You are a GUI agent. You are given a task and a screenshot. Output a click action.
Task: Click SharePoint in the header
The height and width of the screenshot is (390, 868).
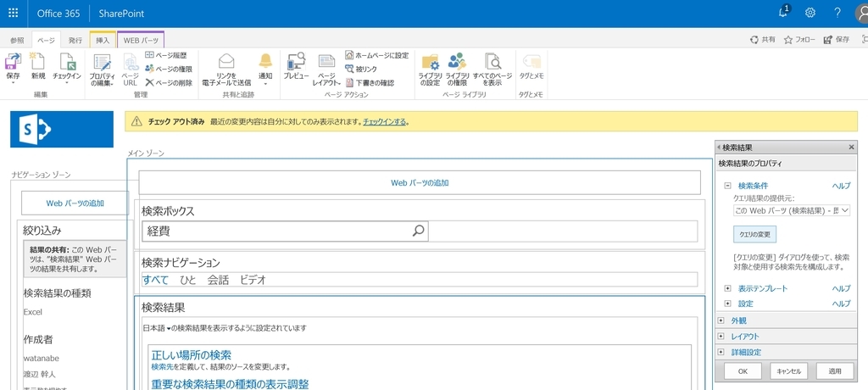(x=121, y=14)
